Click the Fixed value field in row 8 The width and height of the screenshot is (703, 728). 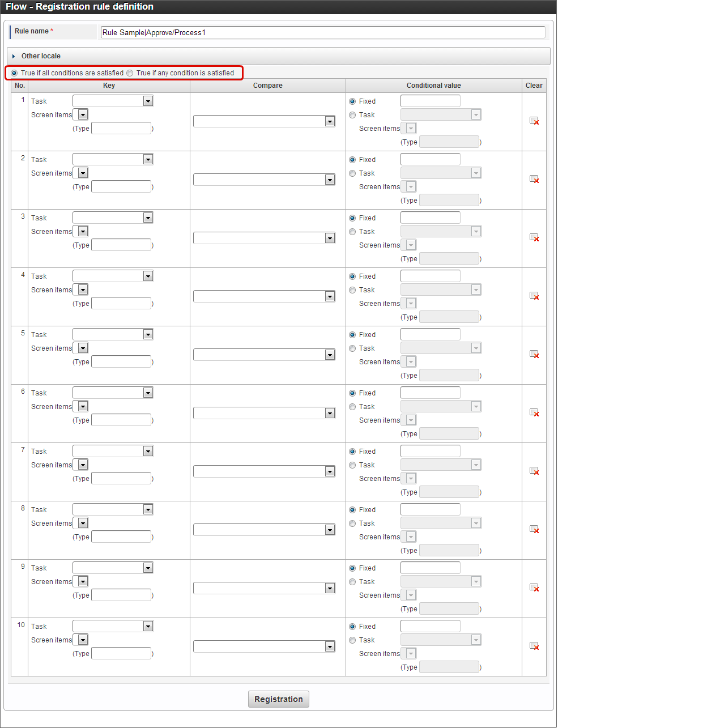pos(431,509)
